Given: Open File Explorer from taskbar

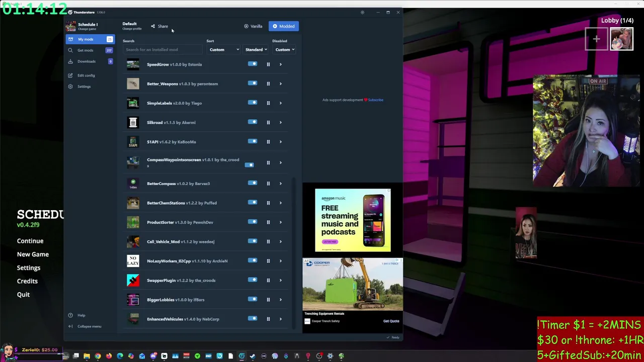Looking at the screenshot, I should click(x=87, y=356).
